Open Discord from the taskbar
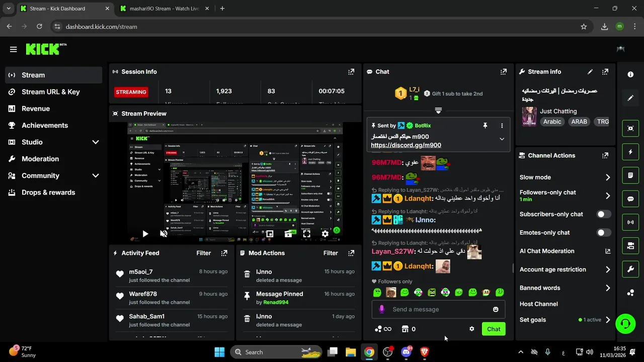644x362 pixels. pyautogui.click(x=407, y=352)
